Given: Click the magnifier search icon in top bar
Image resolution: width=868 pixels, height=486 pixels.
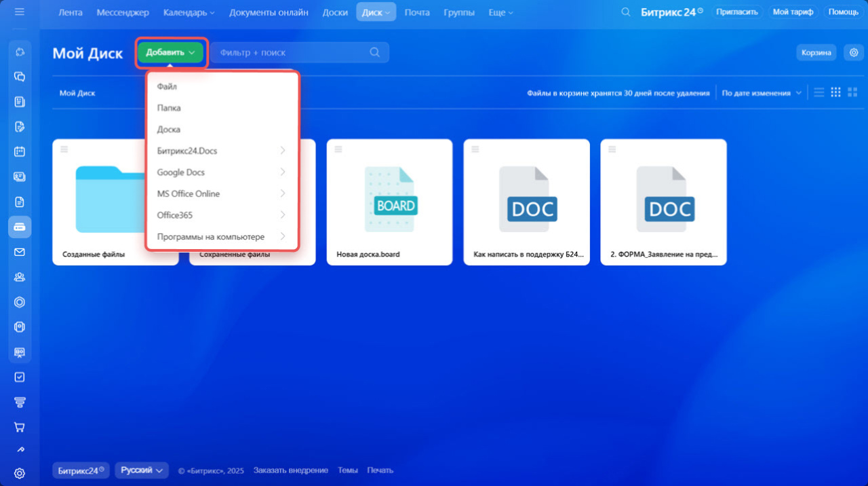Looking at the screenshot, I should 626,12.
